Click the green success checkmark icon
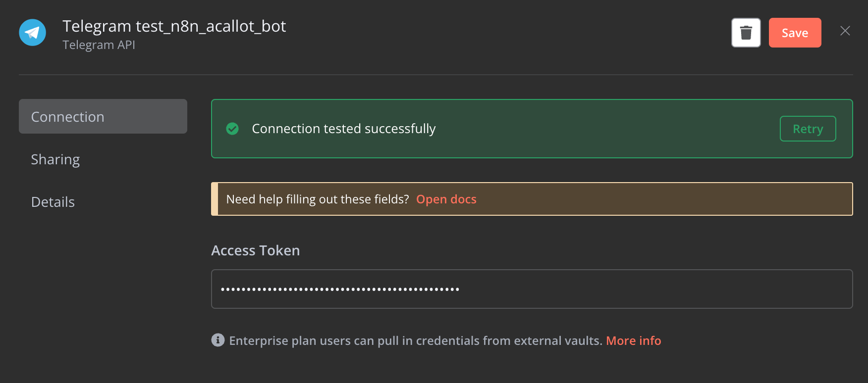Screen dimensions: 868x383 coord(232,129)
